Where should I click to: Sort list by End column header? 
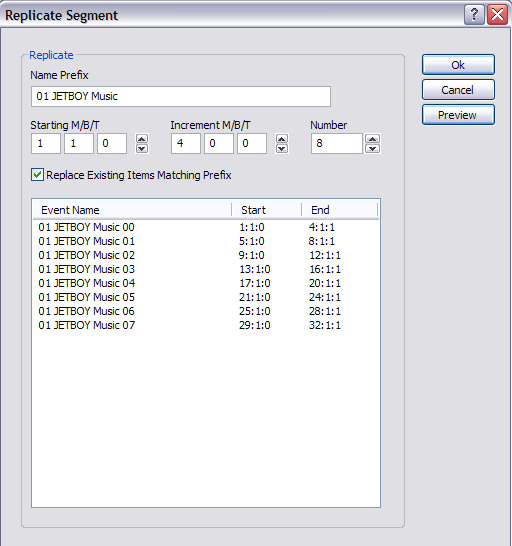(x=340, y=210)
